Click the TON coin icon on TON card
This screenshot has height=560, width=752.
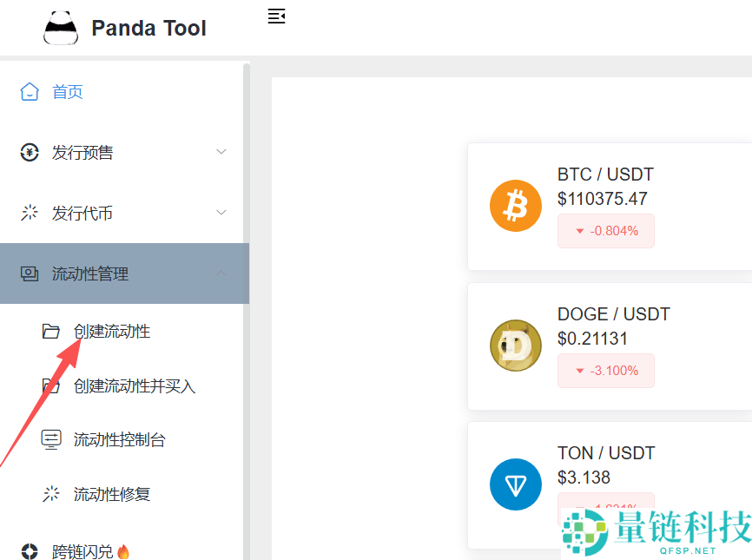(516, 484)
